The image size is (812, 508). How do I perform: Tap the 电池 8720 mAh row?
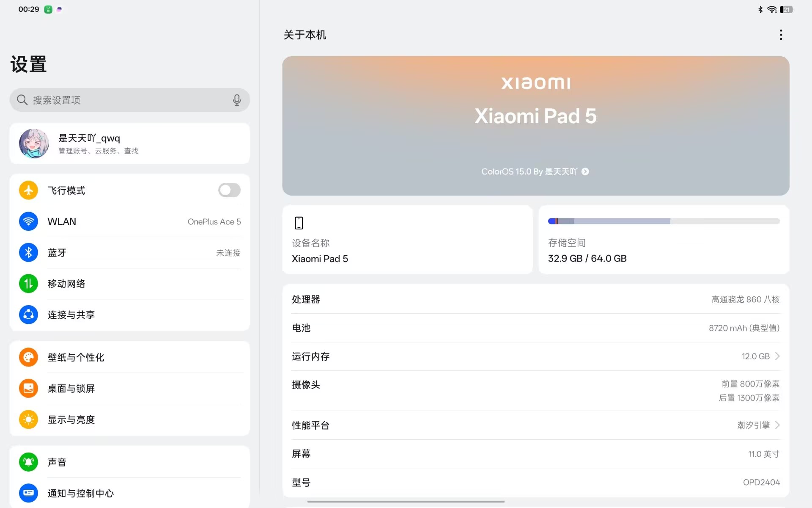pos(536,328)
